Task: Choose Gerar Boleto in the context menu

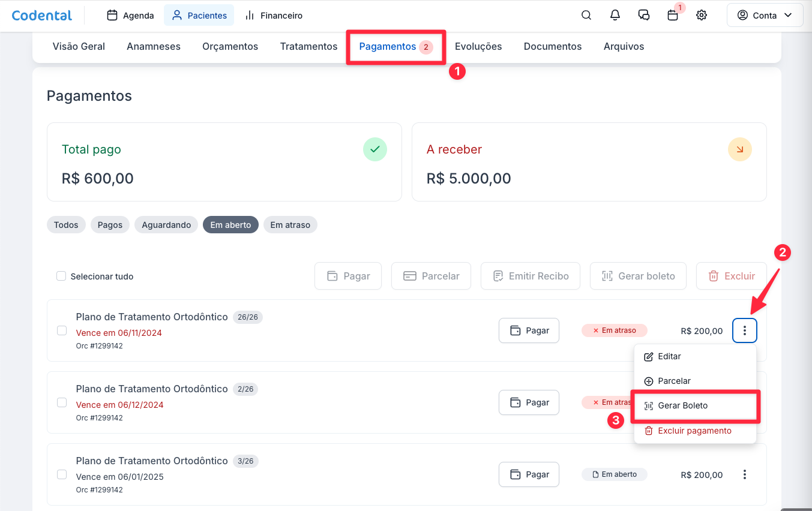Action: (x=682, y=406)
